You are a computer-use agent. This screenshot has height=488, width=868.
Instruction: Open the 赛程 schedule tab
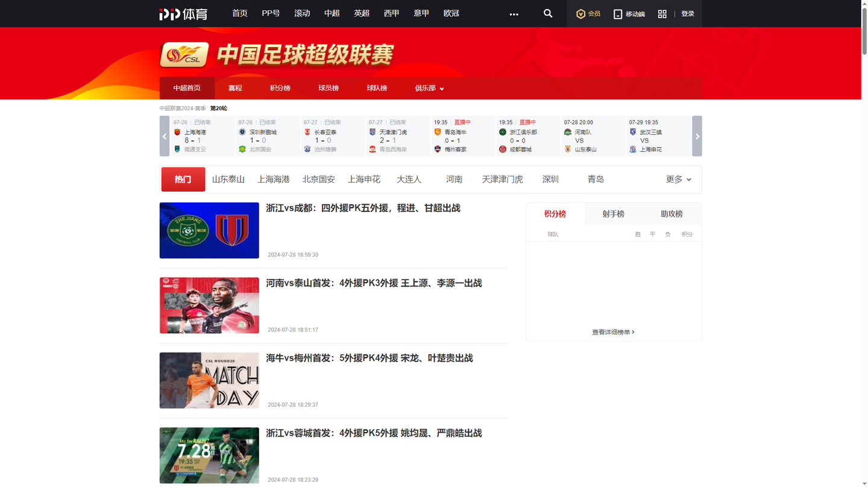(x=235, y=88)
